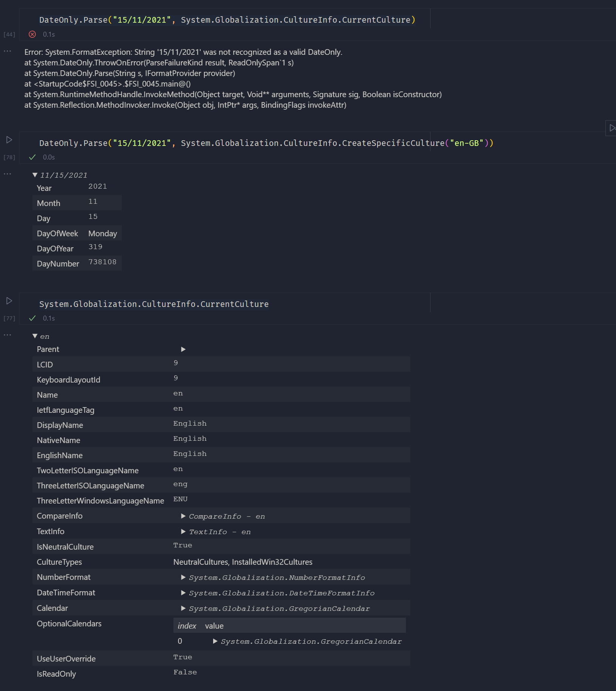The width and height of the screenshot is (616, 691).
Task: Click the success checkmark on cell [77]
Action: (33, 318)
